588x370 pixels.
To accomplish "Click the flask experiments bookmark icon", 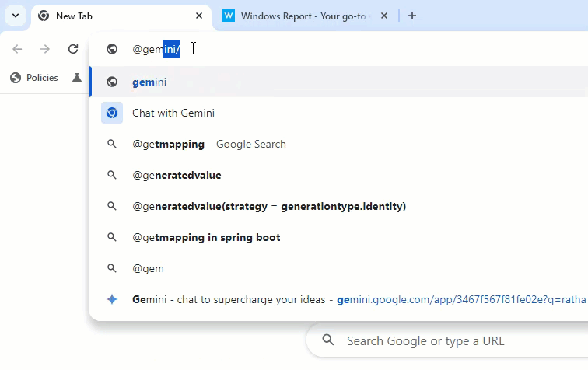I will [x=77, y=78].
